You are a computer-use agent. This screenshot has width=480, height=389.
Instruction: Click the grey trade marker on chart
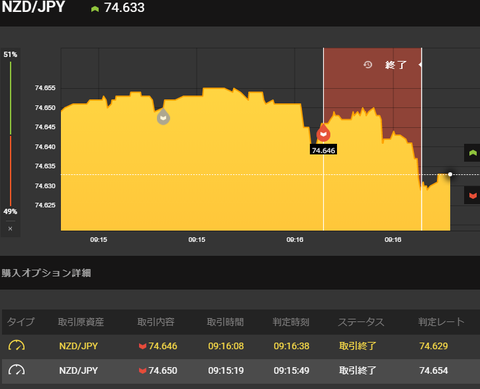163,116
